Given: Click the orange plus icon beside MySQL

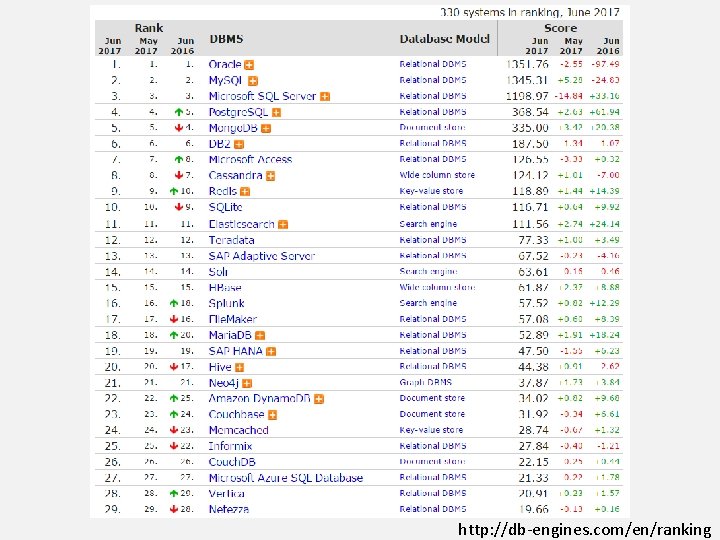Looking at the screenshot, I should point(253,81).
